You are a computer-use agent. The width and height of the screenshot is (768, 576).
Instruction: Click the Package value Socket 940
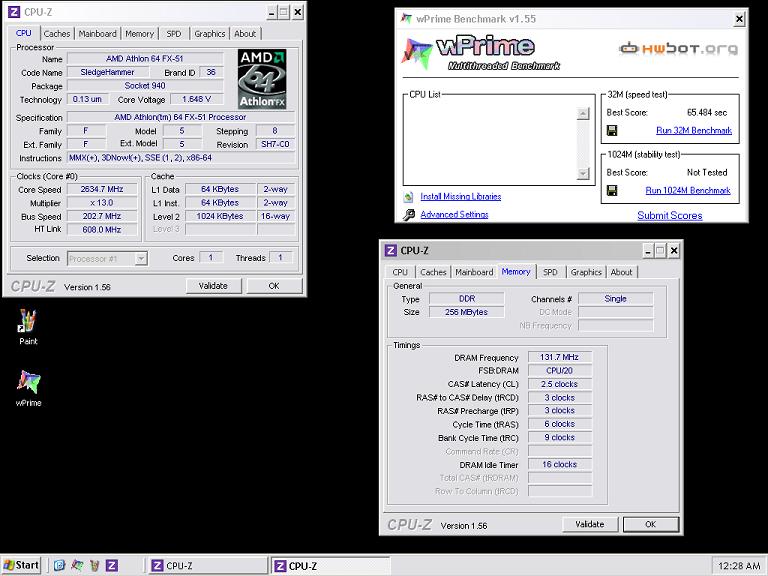(145, 86)
